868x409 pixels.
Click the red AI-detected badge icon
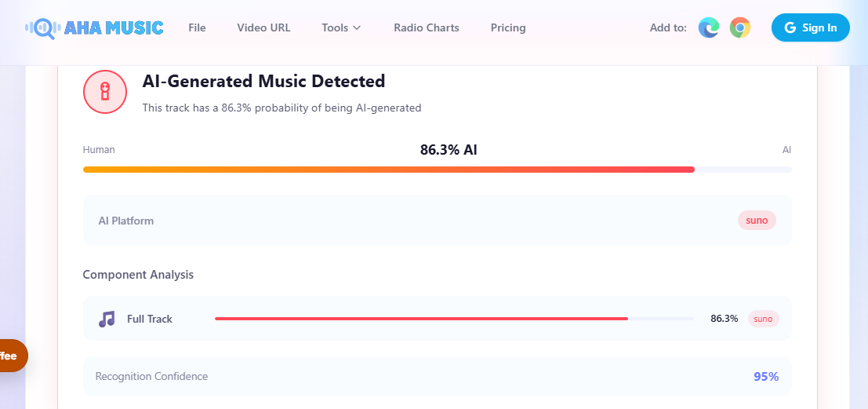click(105, 92)
